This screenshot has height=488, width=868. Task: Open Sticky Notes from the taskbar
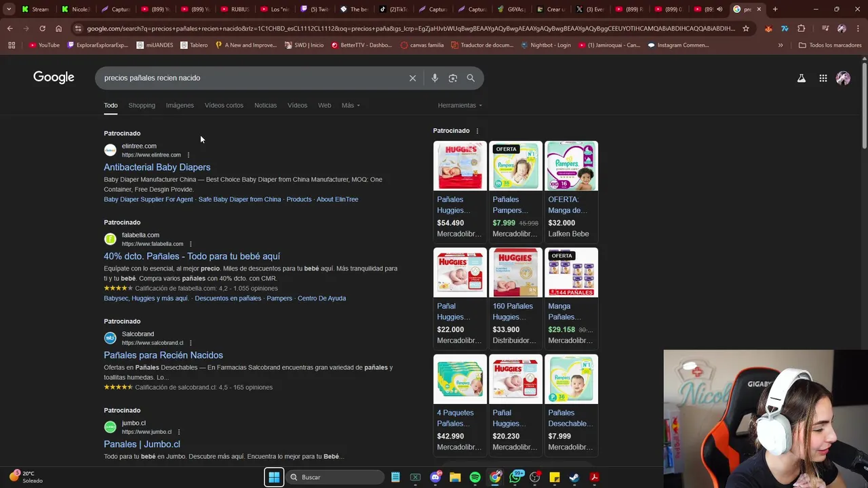pyautogui.click(x=554, y=477)
